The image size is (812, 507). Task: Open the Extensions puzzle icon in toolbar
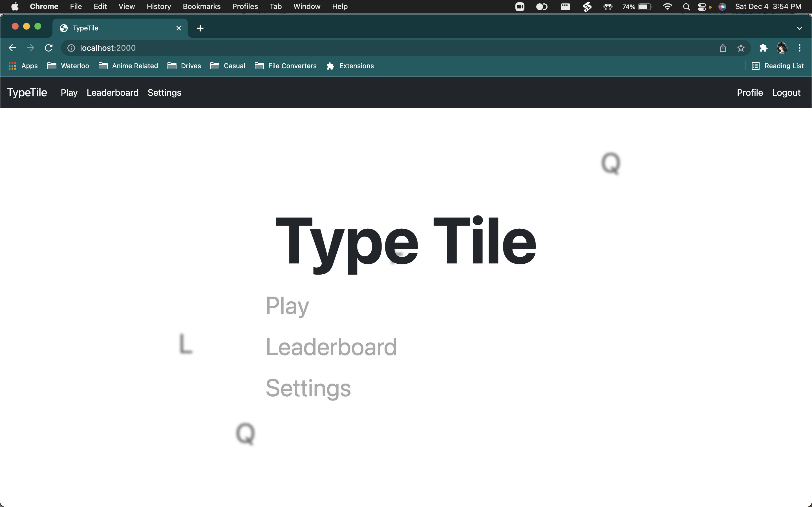tap(763, 48)
